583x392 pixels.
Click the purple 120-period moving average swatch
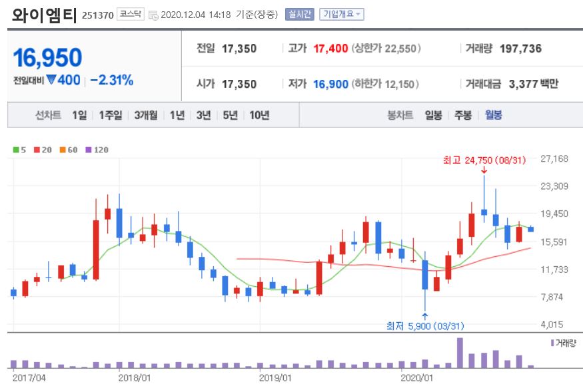[89, 150]
